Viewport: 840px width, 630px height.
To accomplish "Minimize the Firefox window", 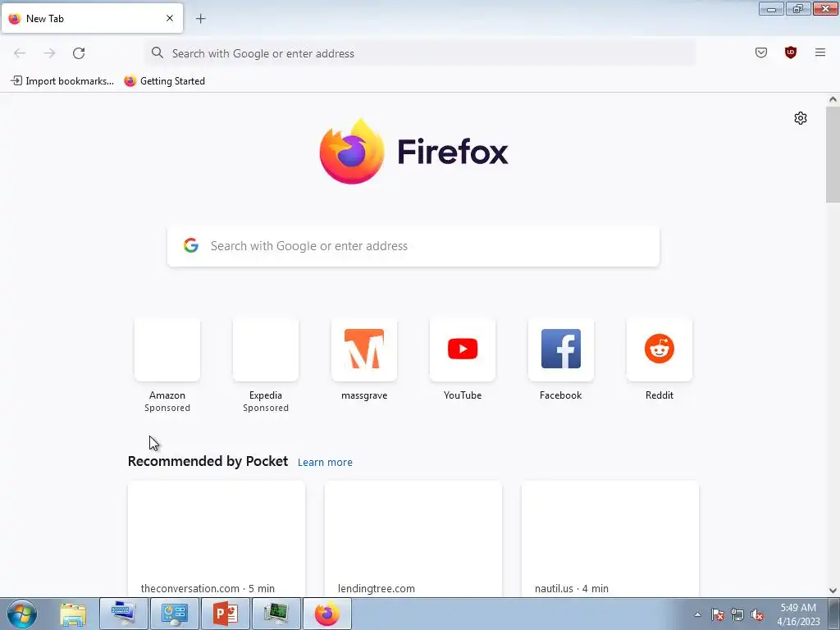I will (x=771, y=8).
